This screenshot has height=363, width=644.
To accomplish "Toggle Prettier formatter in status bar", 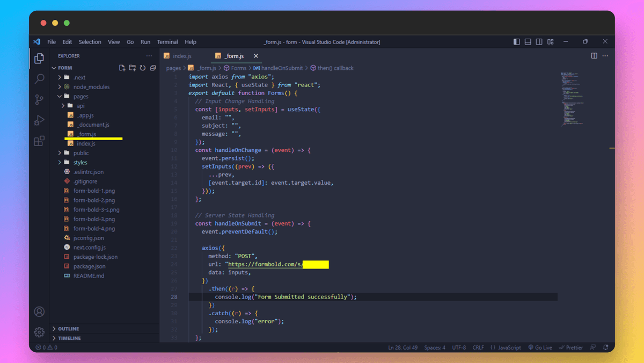I will (570, 347).
